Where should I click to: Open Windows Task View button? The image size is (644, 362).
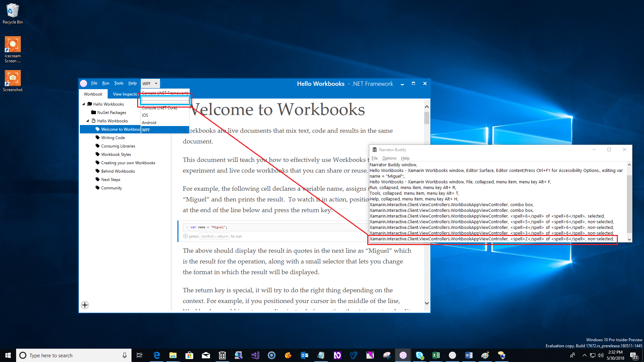pos(140,355)
